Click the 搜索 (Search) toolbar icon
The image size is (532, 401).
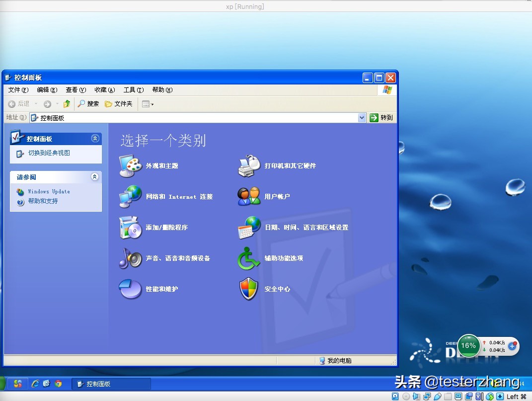(x=88, y=103)
